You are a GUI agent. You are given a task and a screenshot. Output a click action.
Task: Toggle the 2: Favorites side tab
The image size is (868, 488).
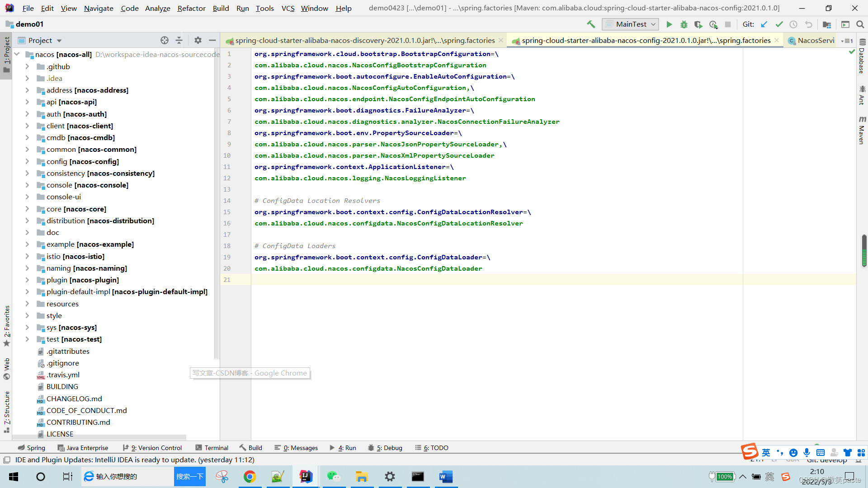click(x=6, y=325)
